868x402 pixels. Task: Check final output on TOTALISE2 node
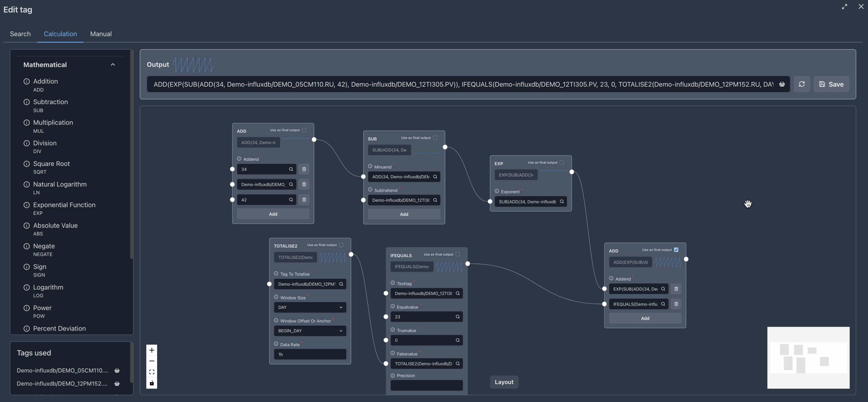(341, 245)
